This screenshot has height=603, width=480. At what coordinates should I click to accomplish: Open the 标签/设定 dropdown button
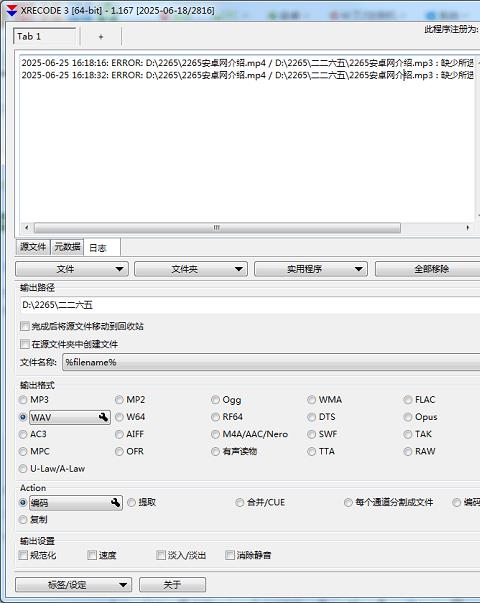point(73,585)
